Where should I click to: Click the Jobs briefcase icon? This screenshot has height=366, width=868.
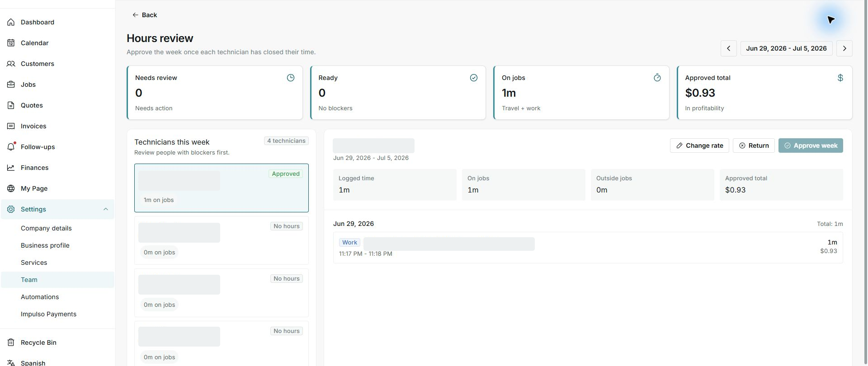pyautogui.click(x=11, y=84)
